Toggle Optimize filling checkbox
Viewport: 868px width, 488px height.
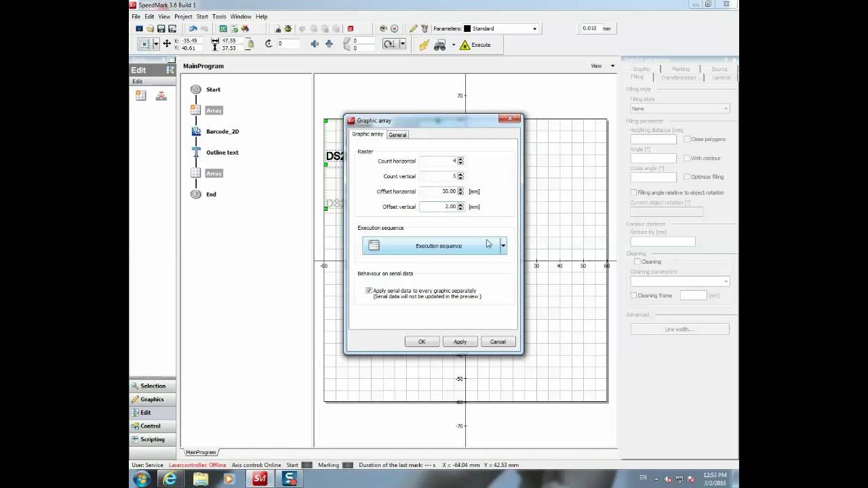click(687, 177)
